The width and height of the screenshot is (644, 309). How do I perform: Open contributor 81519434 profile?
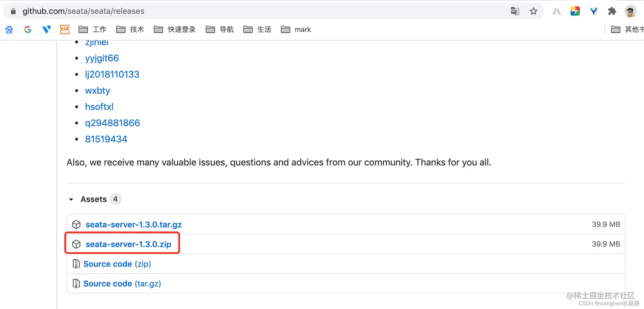coord(106,139)
